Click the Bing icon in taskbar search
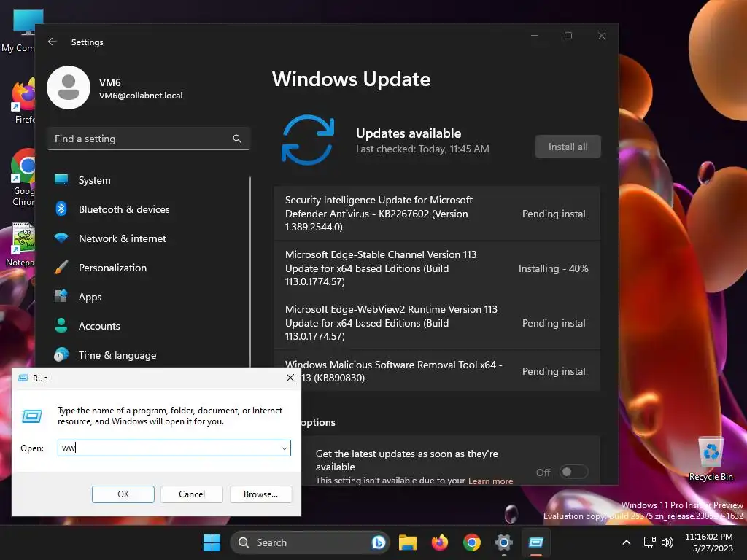747x560 pixels. tap(379, 542)
